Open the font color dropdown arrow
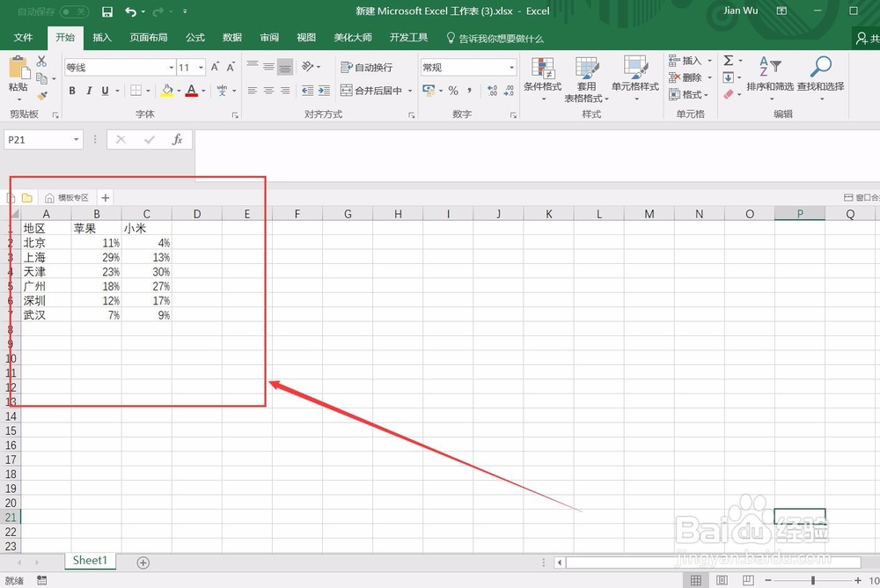 tap(203, 91)
